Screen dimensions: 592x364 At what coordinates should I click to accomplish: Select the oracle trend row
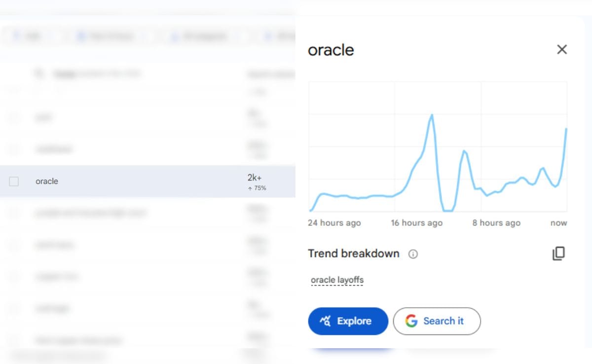pos(123,182)
